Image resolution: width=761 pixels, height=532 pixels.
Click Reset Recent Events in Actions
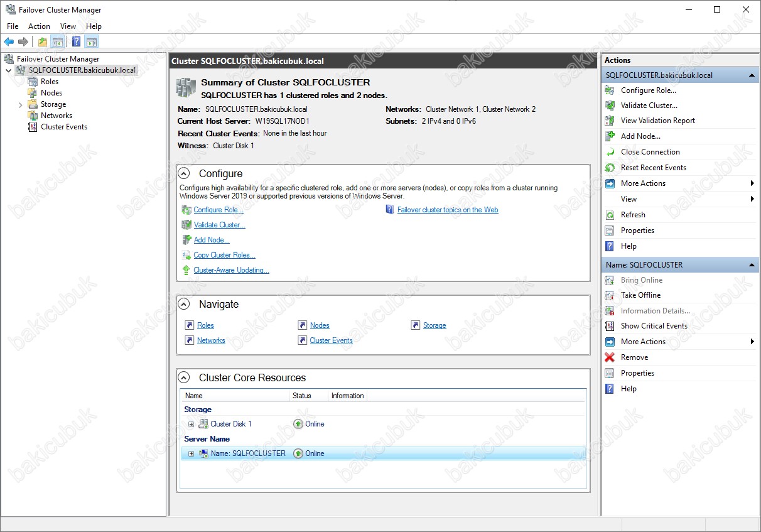pos(653,168)
